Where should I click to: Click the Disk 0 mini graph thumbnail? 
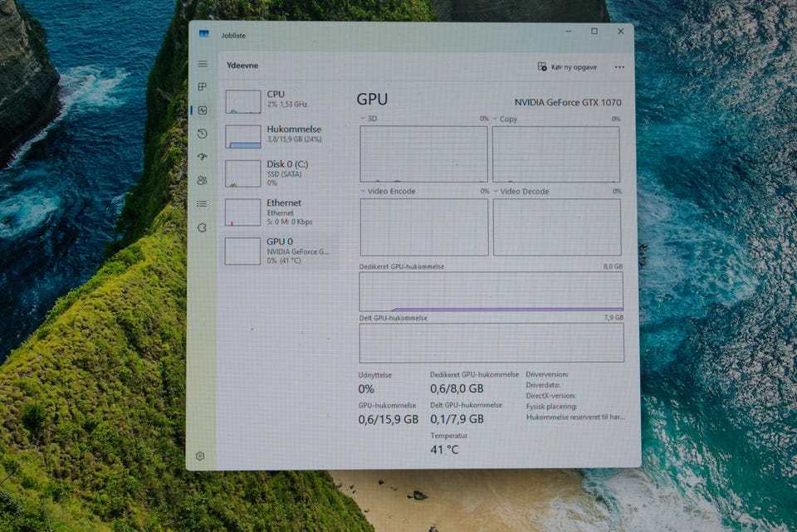[243, 173]
